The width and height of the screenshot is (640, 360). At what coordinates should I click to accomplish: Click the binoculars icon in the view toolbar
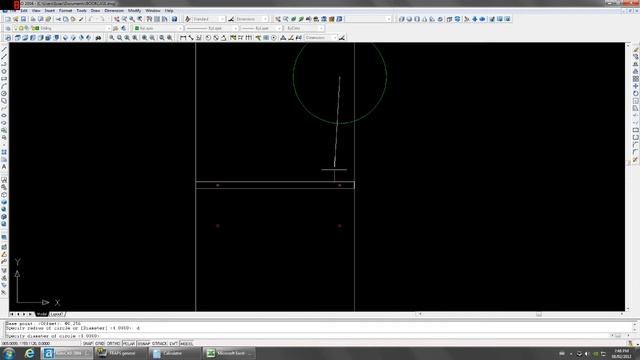click(98, 38)
